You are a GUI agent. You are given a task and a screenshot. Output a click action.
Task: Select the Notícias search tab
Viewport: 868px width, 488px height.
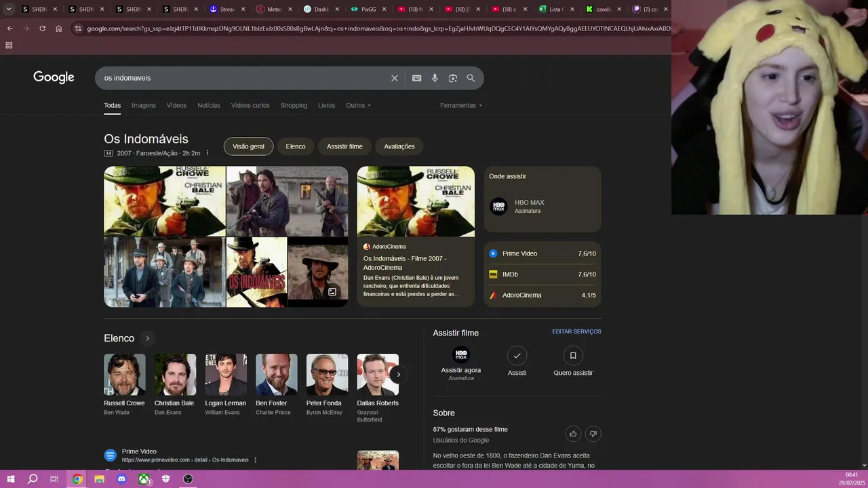(209, 105)
